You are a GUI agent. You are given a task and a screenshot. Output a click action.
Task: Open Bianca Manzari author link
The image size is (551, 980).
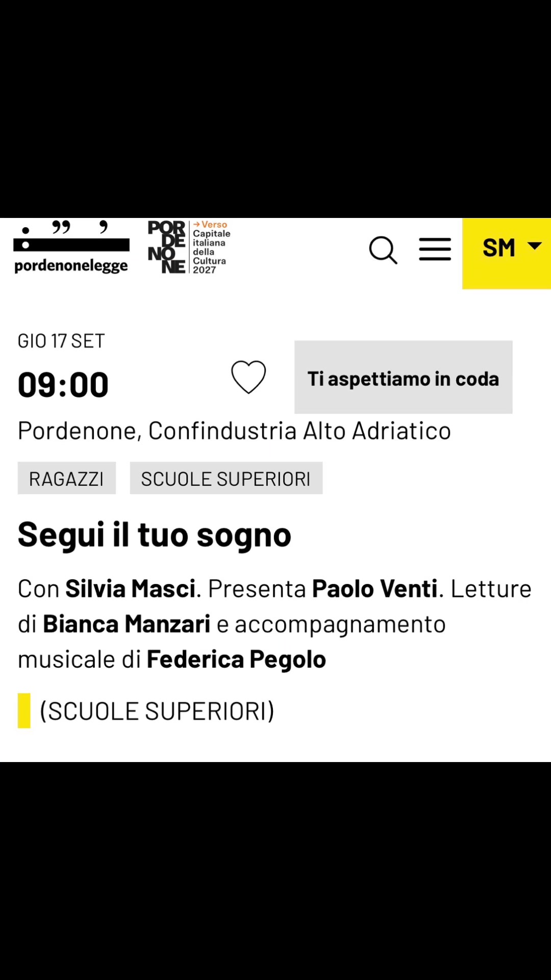click(x=127, y=624)
